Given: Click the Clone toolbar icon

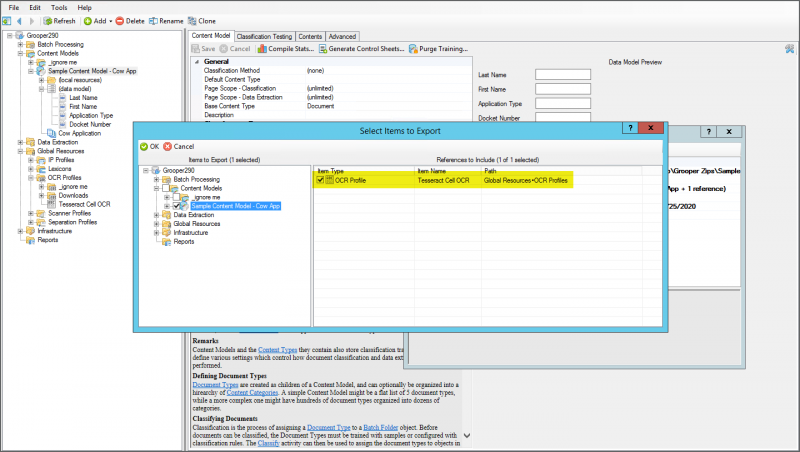Looking at the screenshot, I should pyautogui.click(x=193, y=20).
